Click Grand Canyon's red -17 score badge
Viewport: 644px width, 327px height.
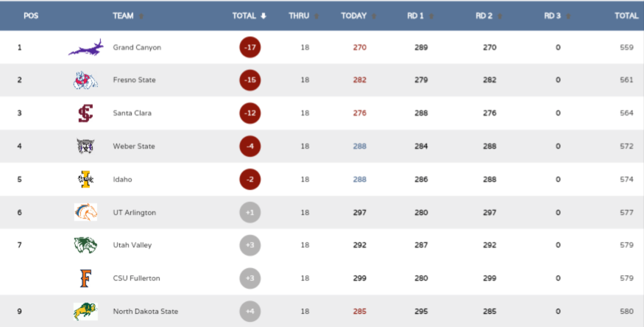click(250, 48)
